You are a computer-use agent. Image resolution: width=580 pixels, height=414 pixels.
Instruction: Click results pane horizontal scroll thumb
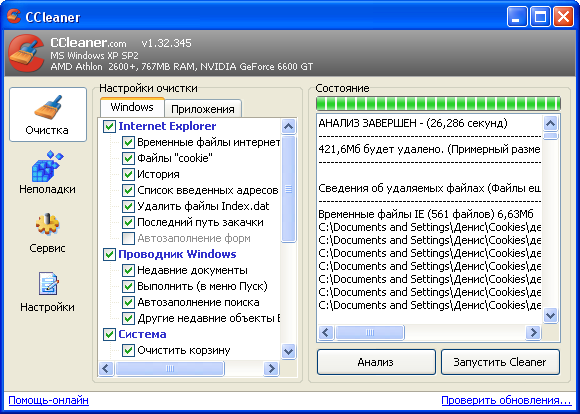pos(370,332)
